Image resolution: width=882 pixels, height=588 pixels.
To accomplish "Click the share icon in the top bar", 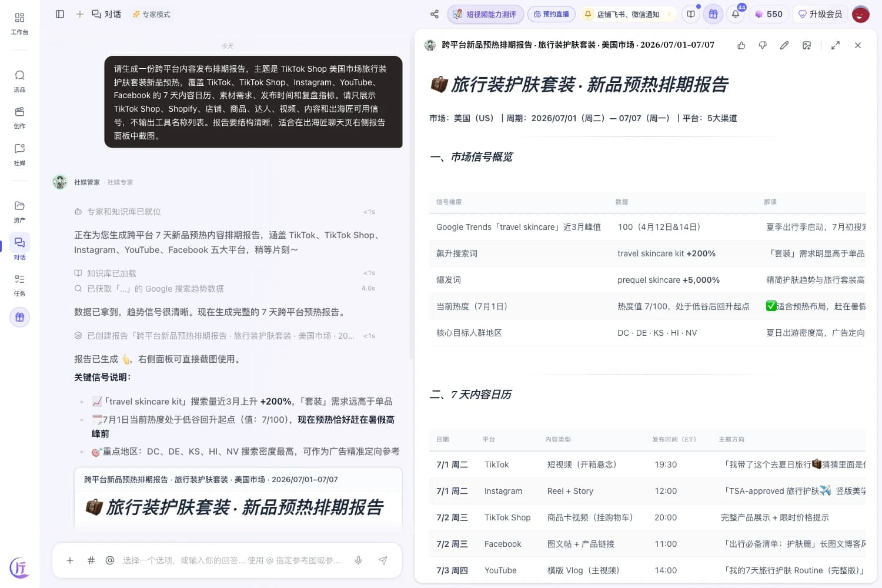I will pyautogui.click(x=435, y=14).
